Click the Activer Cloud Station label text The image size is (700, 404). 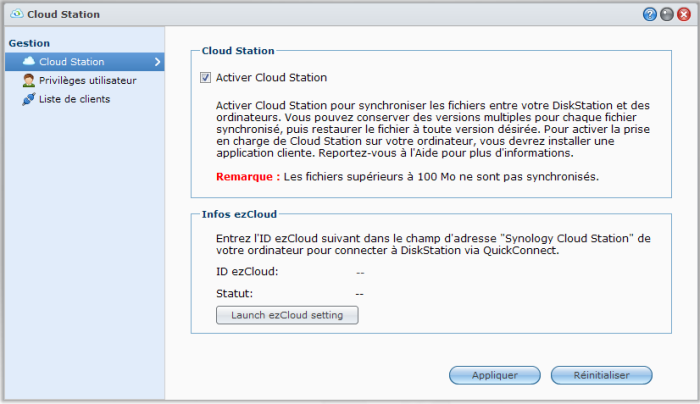point(271,78)
